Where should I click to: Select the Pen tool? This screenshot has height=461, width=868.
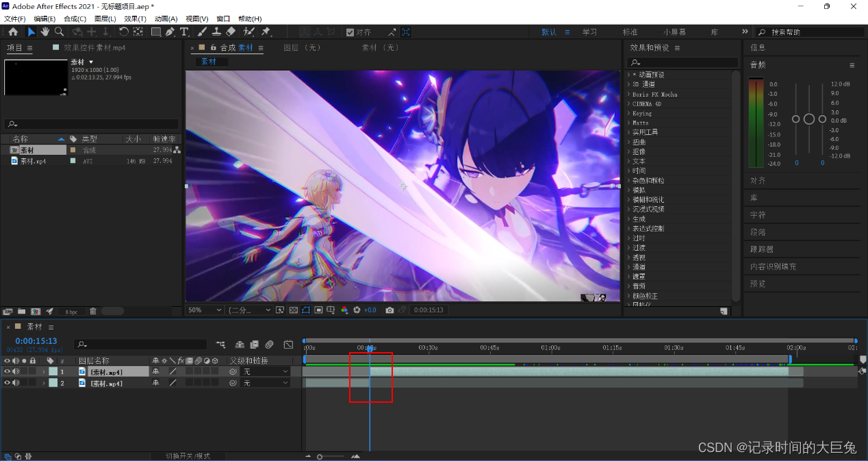point(170,32)
